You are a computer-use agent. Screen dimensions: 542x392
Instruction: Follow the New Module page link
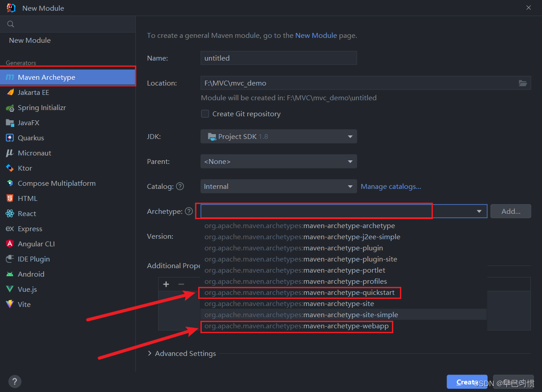[316, 36]
